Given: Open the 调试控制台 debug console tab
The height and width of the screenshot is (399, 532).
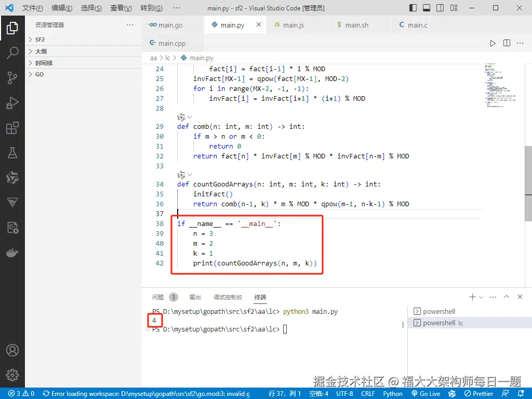Looking at the screenshot, I should point(228,297).
